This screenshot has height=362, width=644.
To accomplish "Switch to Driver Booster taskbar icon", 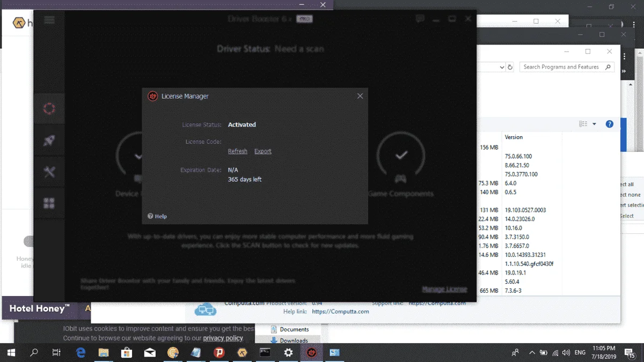I will click(x=311, y=353).
